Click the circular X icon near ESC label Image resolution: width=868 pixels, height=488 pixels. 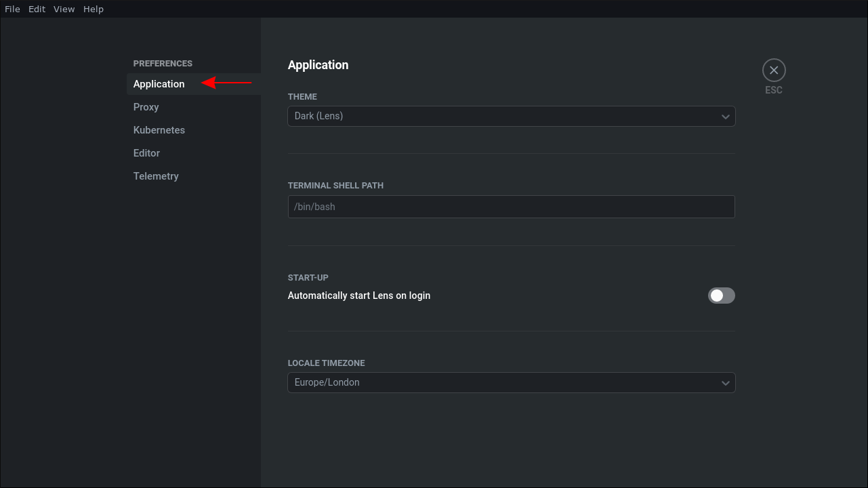click(x=774, y=70)
